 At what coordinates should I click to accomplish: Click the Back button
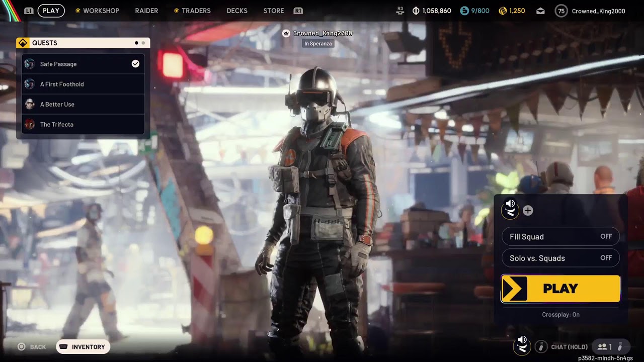32,347
